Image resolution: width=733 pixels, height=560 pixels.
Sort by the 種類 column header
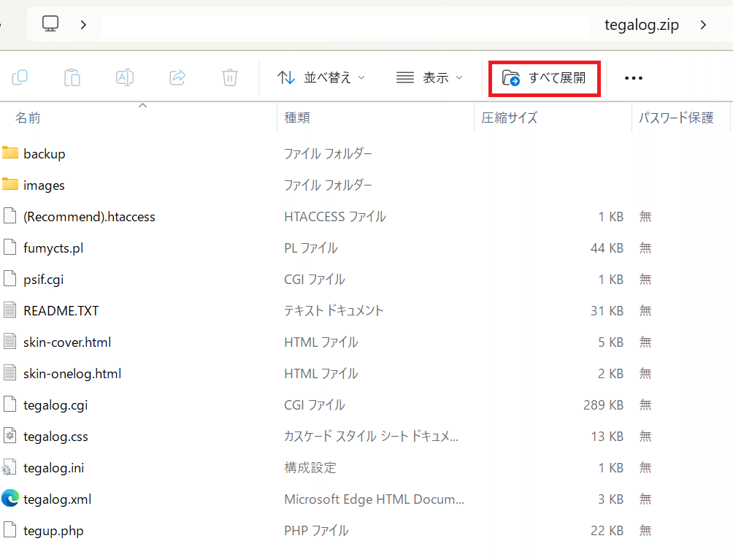(297, 118)
